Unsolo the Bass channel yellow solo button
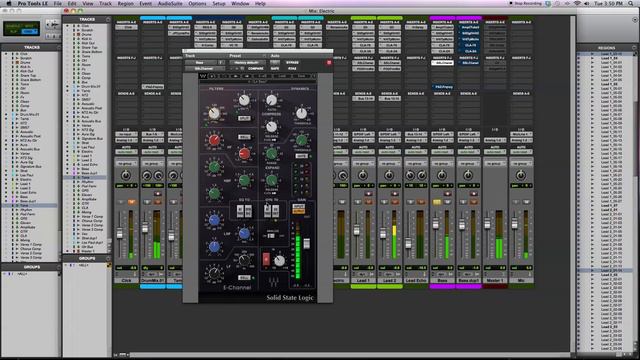Image resolution: width=640 pixels, height=360 pixels. [x=436, y=202]
